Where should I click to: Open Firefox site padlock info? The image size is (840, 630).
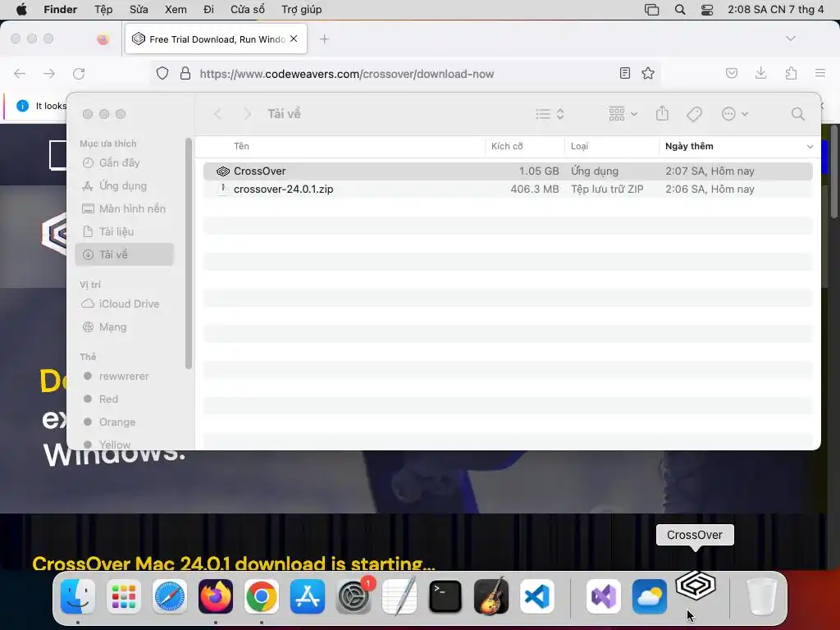185,73
